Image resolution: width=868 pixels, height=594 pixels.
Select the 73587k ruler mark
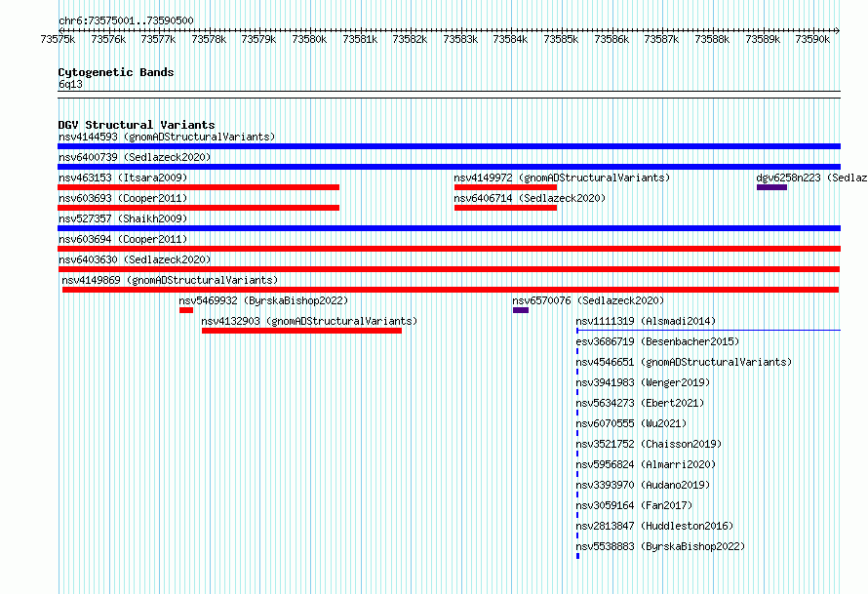[661, 39]
